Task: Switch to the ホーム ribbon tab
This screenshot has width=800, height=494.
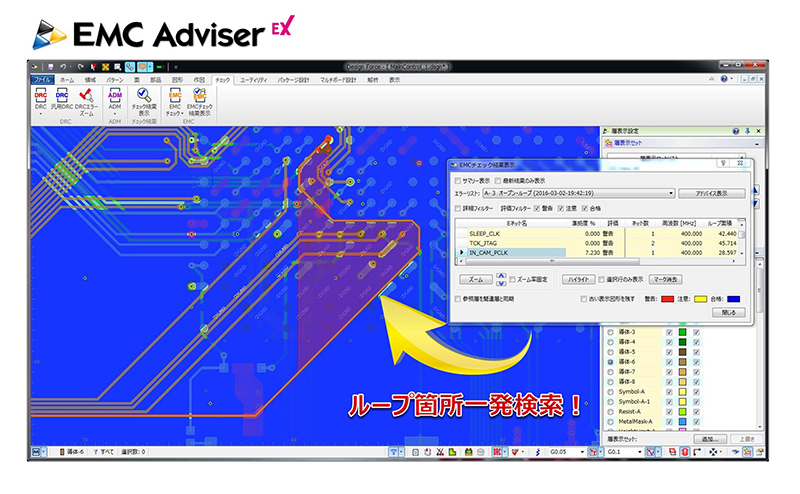Action: (x=67, y=80)
